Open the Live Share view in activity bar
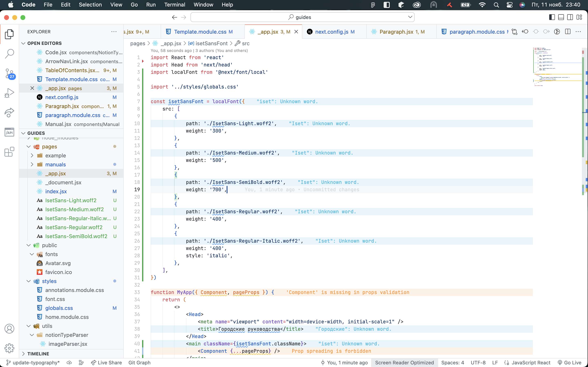588x367 pixels. [x=9, y=112]
